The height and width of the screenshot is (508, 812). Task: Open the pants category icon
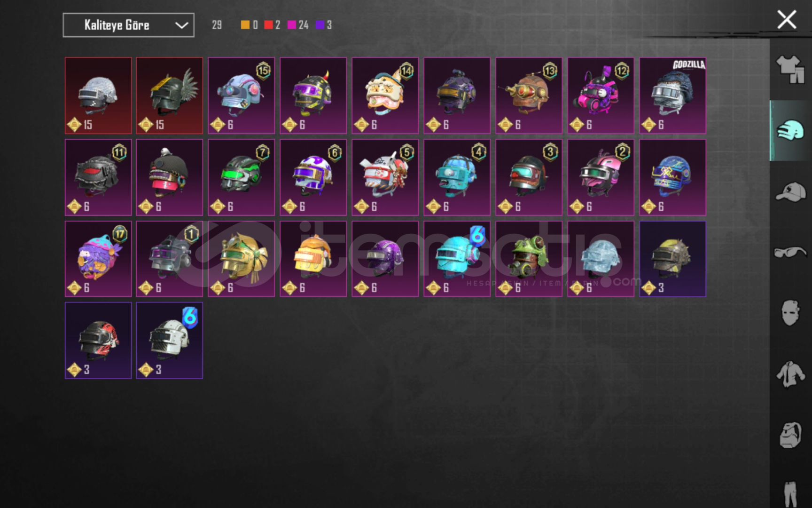click(x=790, y=494)
